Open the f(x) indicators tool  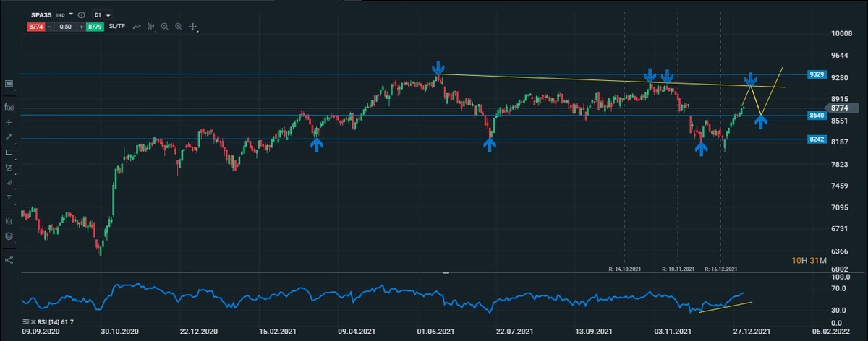tap(9, 108)
